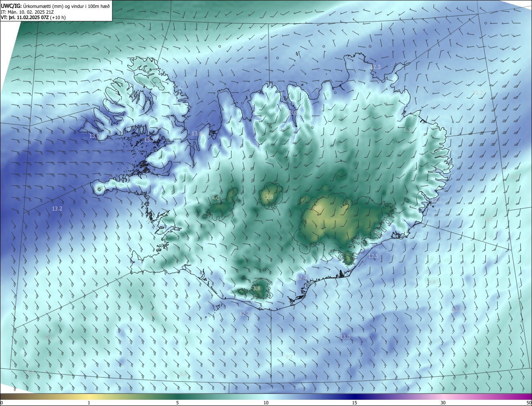Image resolution: width=532 pixels, height=406 pixels.
Task: Click the 13.6 value label on the map
Action: point(94,136)
